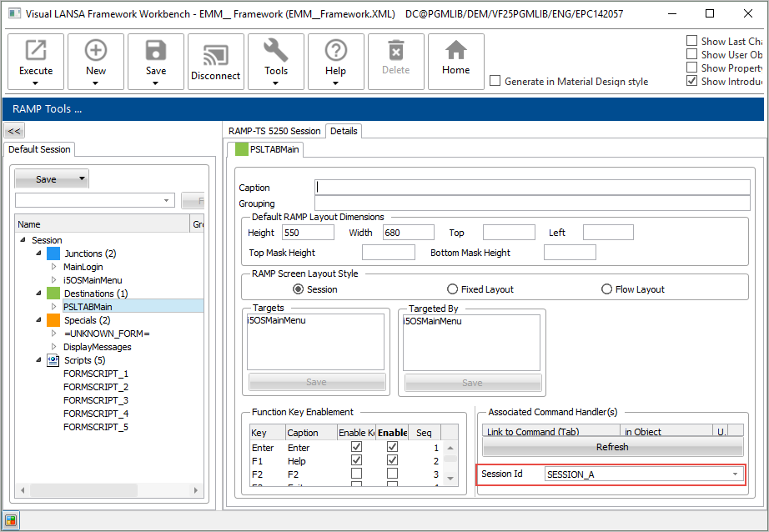The height and width of the screenshot is (532, 769).
Task: Open the Help question mark icon
Action: click(x=336, y=51)
